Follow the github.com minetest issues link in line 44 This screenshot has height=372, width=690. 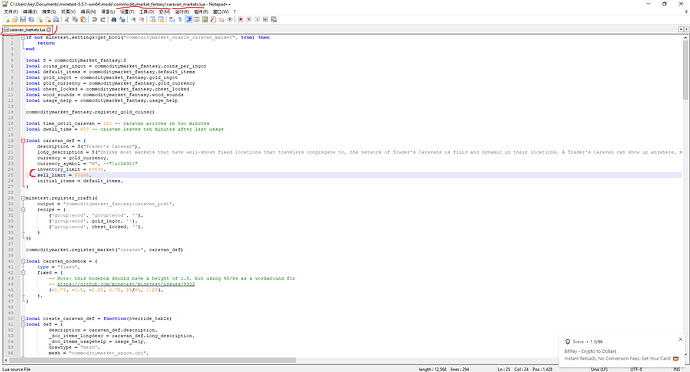(126, 284)
